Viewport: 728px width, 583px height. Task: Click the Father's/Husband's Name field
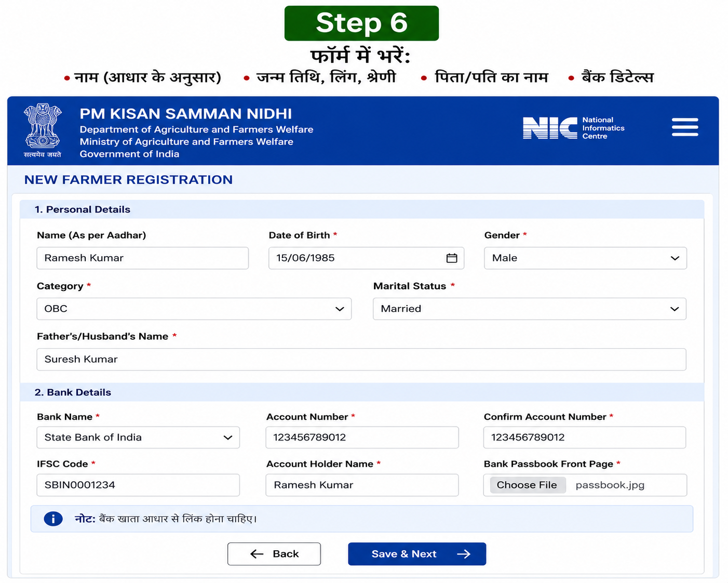pyautogui.click(x=361, y=360)
